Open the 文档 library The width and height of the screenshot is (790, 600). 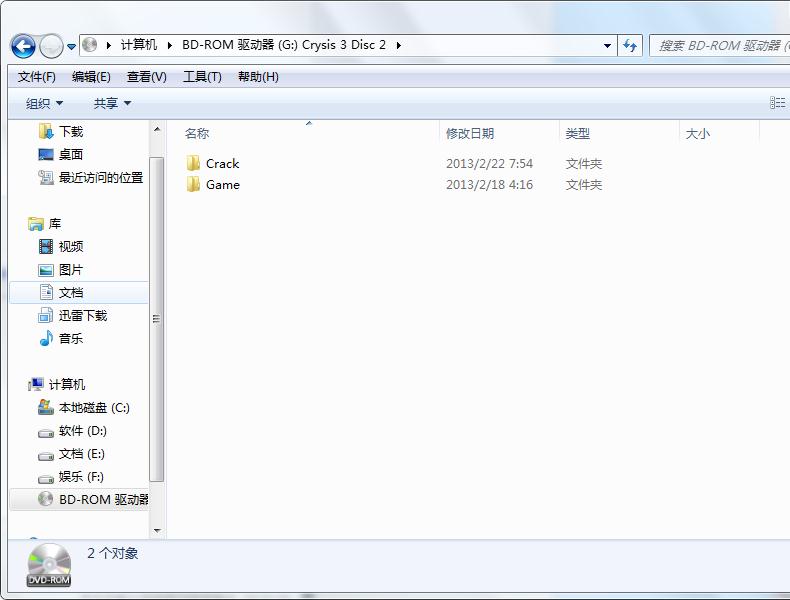(71, 293)
